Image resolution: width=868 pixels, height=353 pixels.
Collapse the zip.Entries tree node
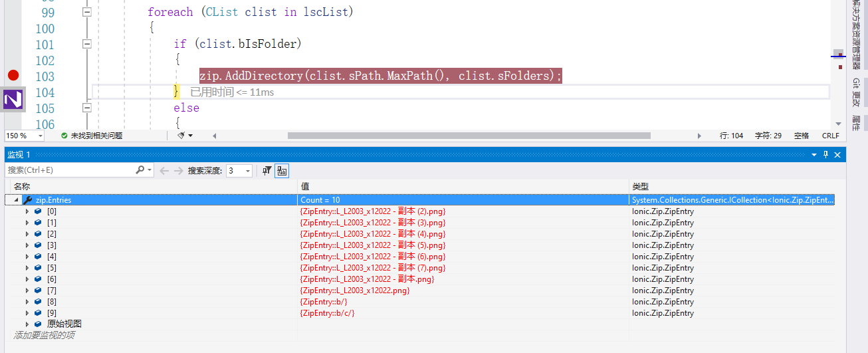point(16,200)
